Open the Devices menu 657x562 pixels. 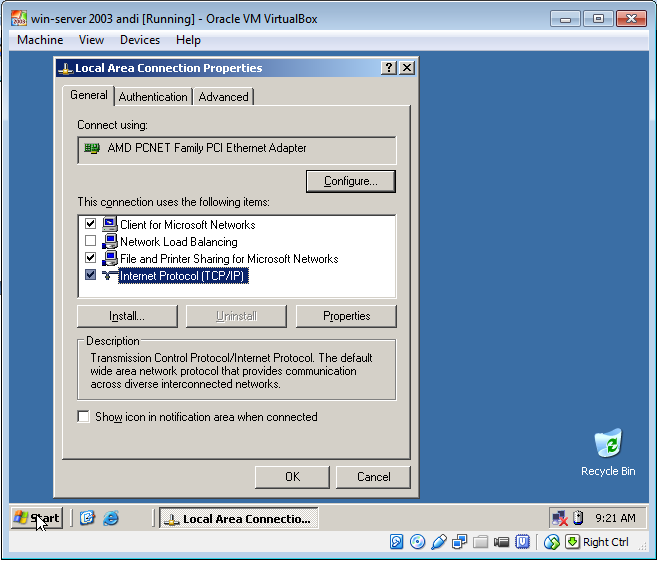(140, 40)
